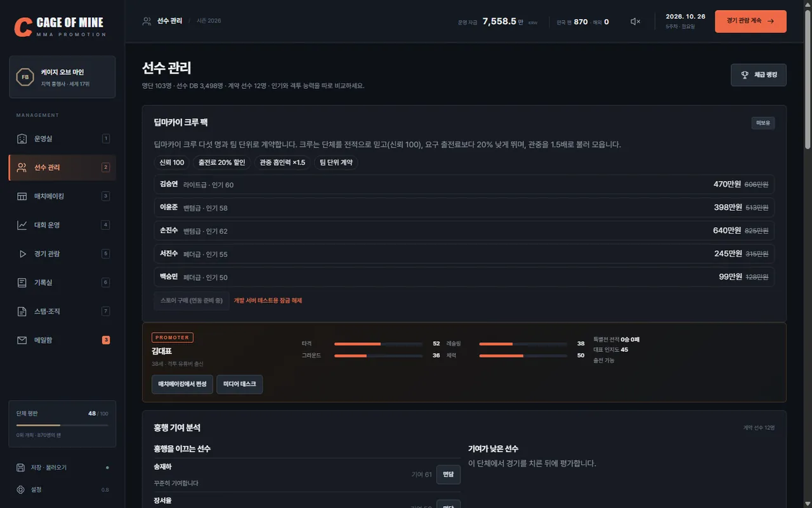Click the 체력 stat bar
The width and height of the screenshot is (812, 508).
pyautogui.click(x=523, y=356)
